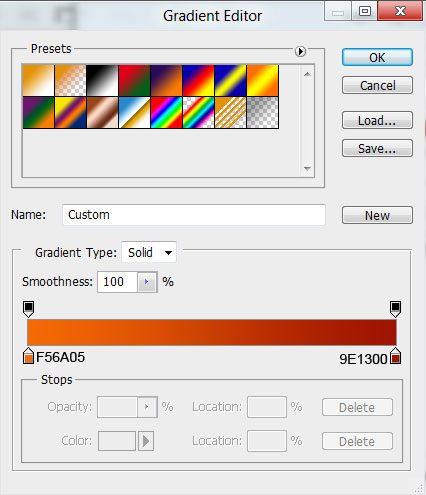Click the Name text field
Screen dimensions: 426x495
coord(194,215)
